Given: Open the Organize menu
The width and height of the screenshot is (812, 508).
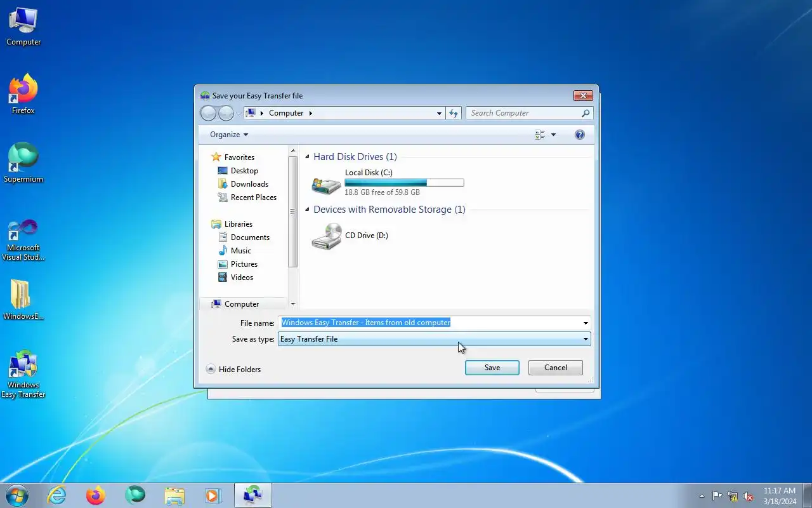Looking at the screenshot, I should tap(229, 135).
